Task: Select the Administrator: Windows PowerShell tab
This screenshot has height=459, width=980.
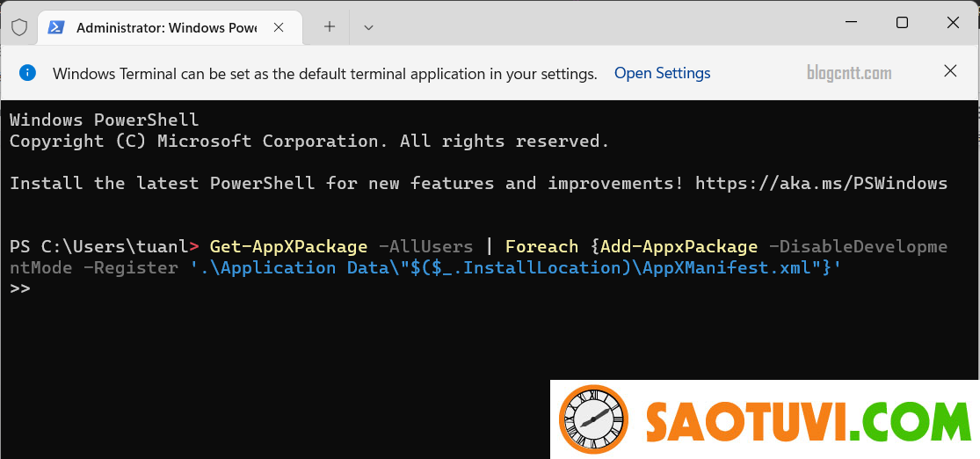Action: coord(171,27)
